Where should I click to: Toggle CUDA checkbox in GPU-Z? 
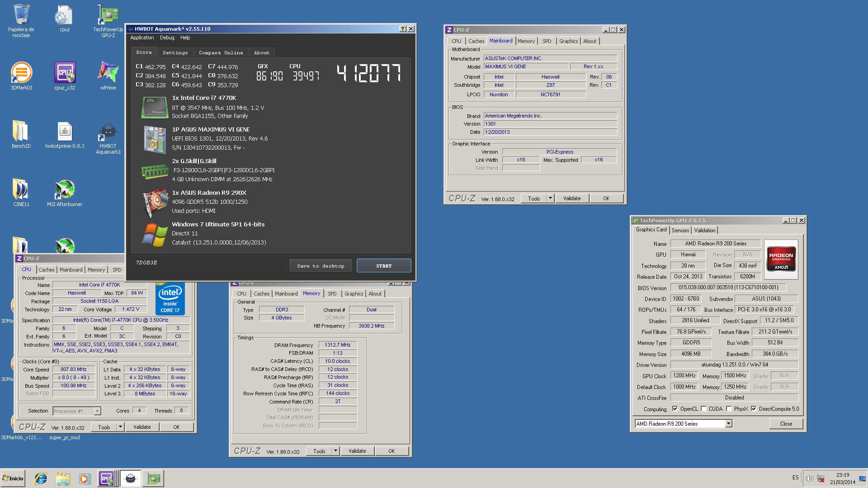point(703,409)
